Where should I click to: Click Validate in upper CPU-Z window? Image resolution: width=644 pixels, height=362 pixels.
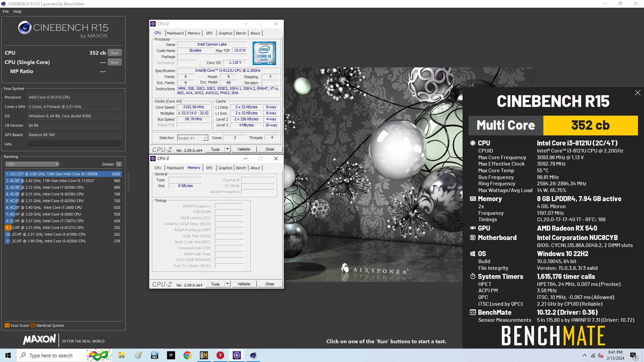pyautogui.click(x=244, y=149)
